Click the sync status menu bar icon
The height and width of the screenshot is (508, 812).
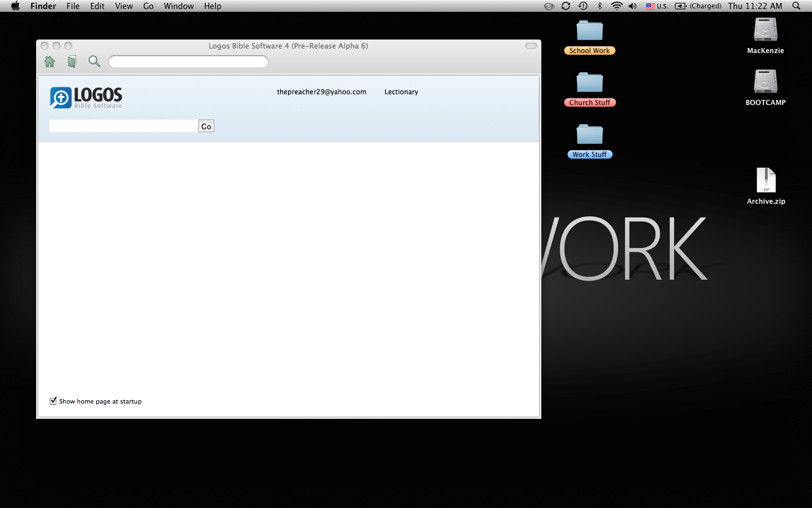[566, 6]
